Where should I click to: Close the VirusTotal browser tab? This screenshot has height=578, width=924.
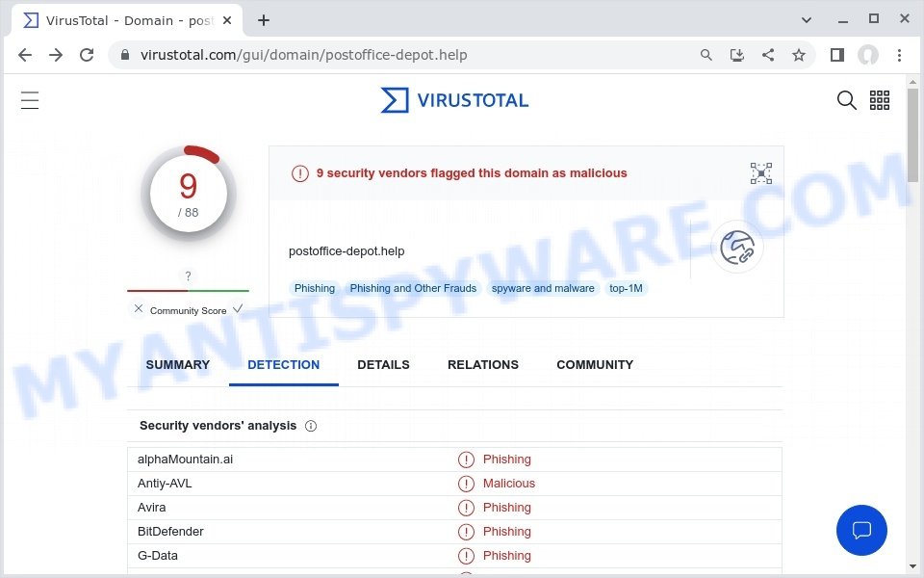[x=227, y=20]
